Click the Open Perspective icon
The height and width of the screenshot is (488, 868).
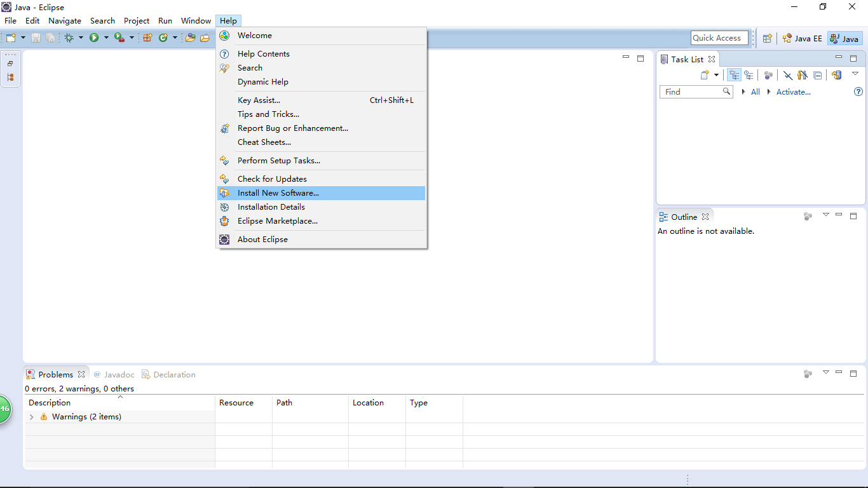[x=768, y=38]
